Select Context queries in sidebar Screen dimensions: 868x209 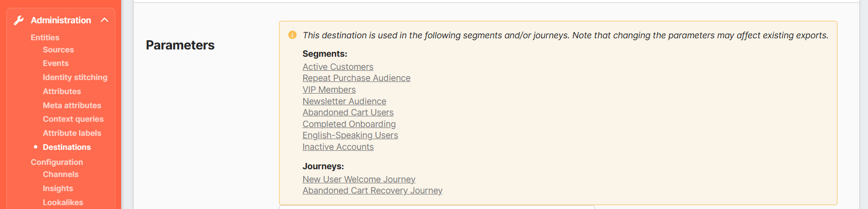tap(73, 119)
